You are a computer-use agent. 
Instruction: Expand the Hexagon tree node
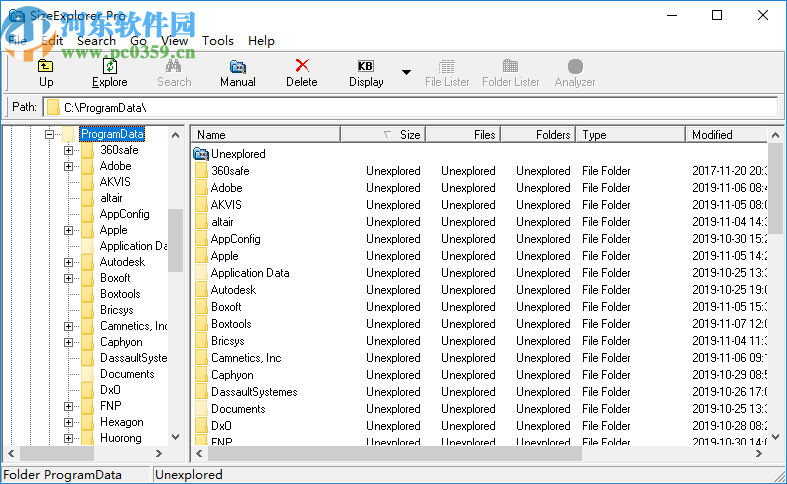point(68,422)
